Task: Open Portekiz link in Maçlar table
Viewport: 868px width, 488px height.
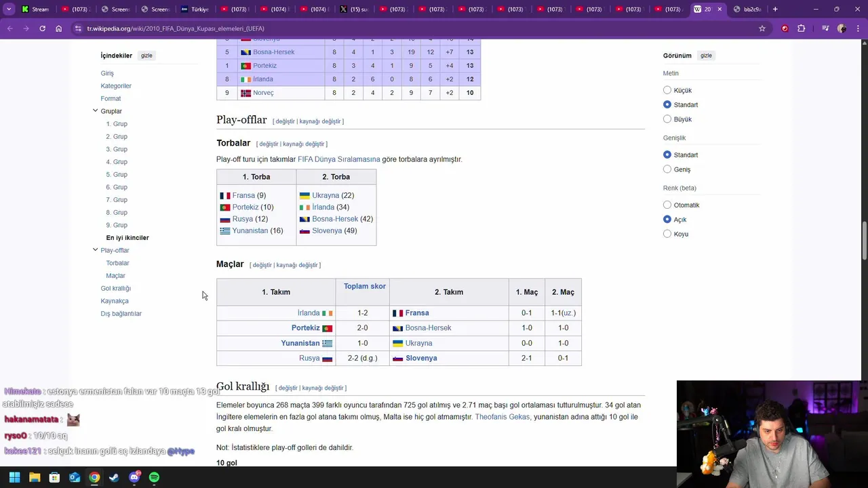Action: [305, 328]
